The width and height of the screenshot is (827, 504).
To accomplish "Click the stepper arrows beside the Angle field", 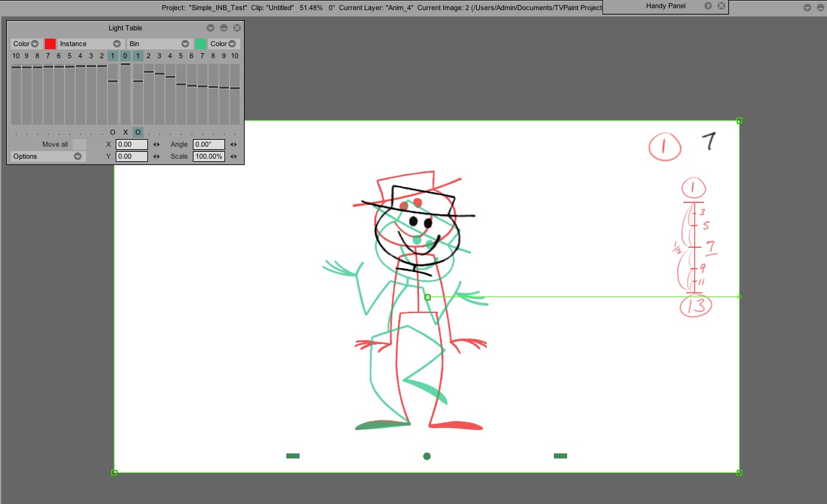I will (x=233, y=144).
